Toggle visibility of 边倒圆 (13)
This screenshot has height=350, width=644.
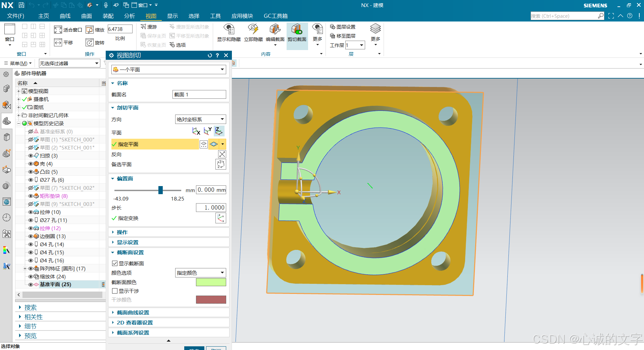click(x=31, y=236)
